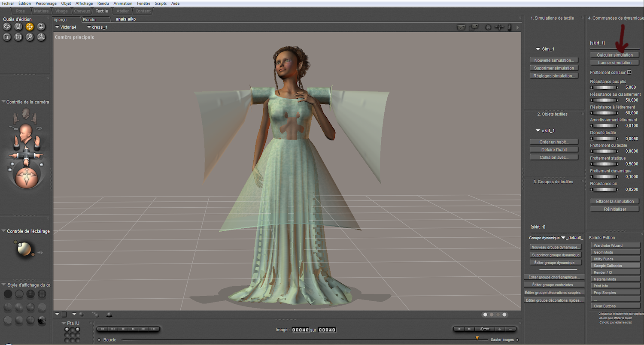The height and width of the screenshot is (345, 644).
Task: Click the Résistance aux plis slider
Action: 604,87
